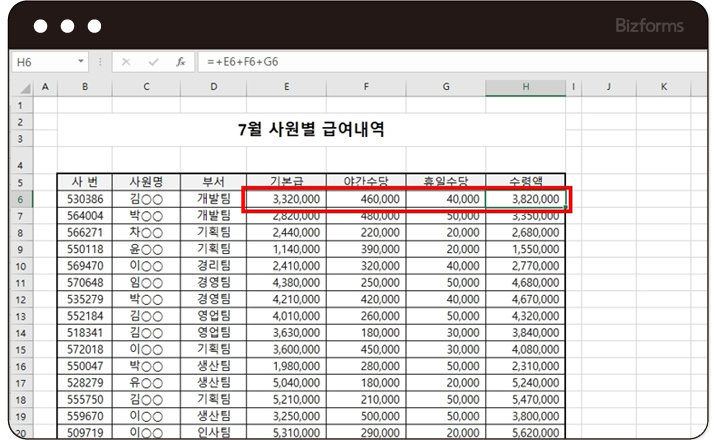Click the name box resize handle dots

click(x=101, y=62)
